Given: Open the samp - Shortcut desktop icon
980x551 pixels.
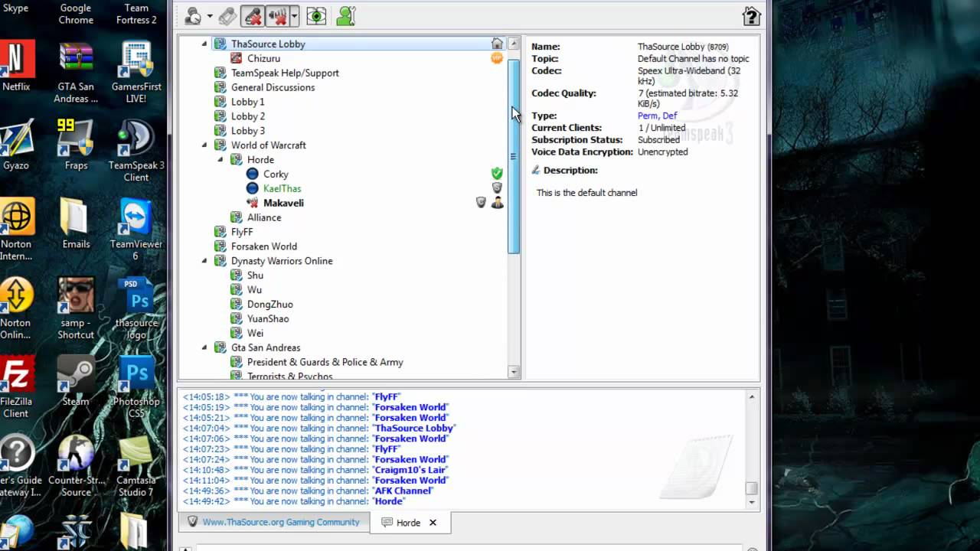Looking at the screenshot, I should coord(76,308).
